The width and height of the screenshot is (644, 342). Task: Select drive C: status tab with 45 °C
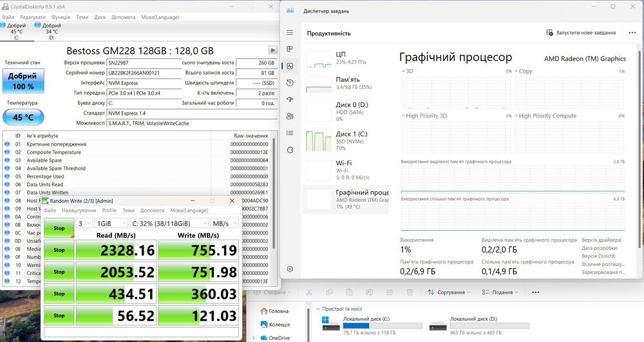(x=17, y=31)
